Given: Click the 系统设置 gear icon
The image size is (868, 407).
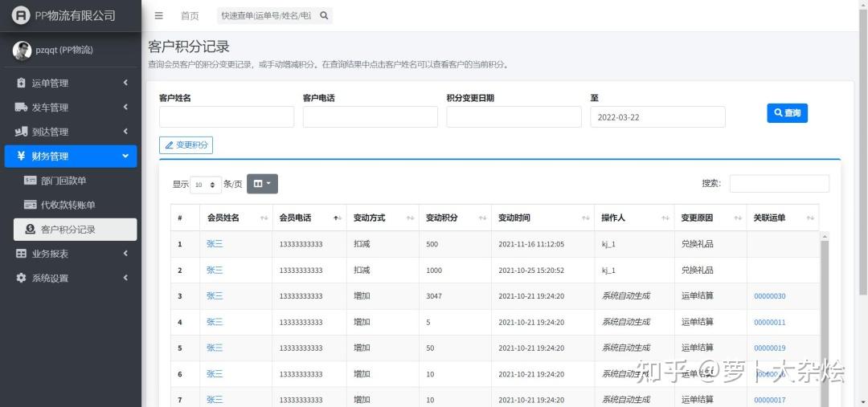Looking at the screenshot, I should coord(21,278).
